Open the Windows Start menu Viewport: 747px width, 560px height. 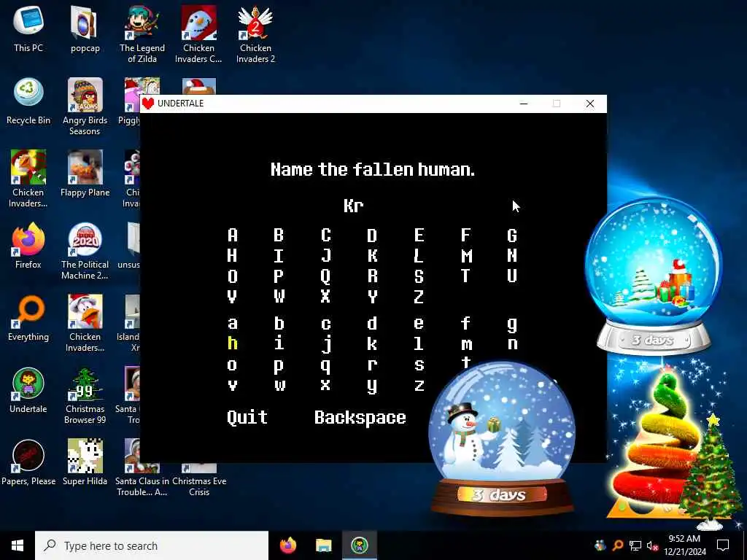click(x=18, y=545)
